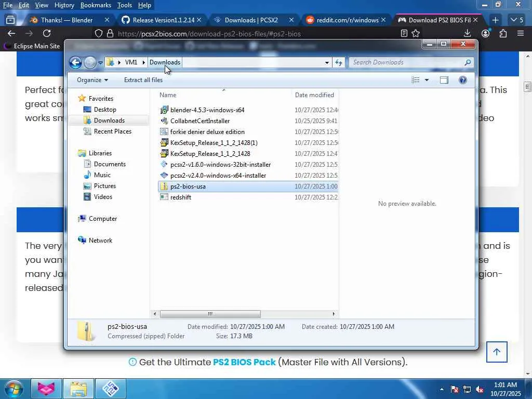Select CollabnetCertInstaller file icon

(164, 121)
